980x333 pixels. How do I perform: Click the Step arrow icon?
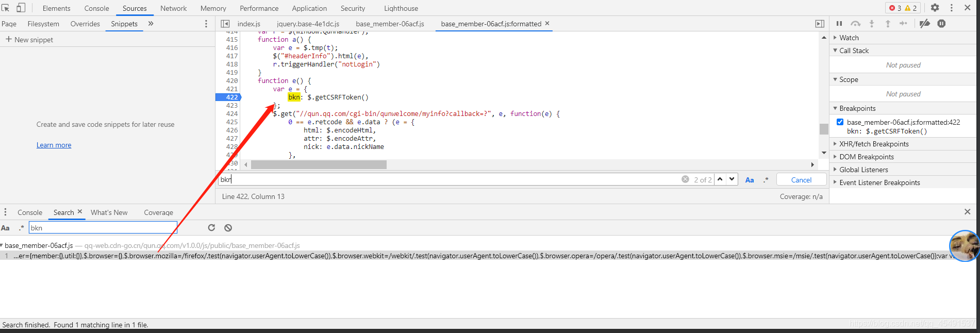(x=903, y=24)
